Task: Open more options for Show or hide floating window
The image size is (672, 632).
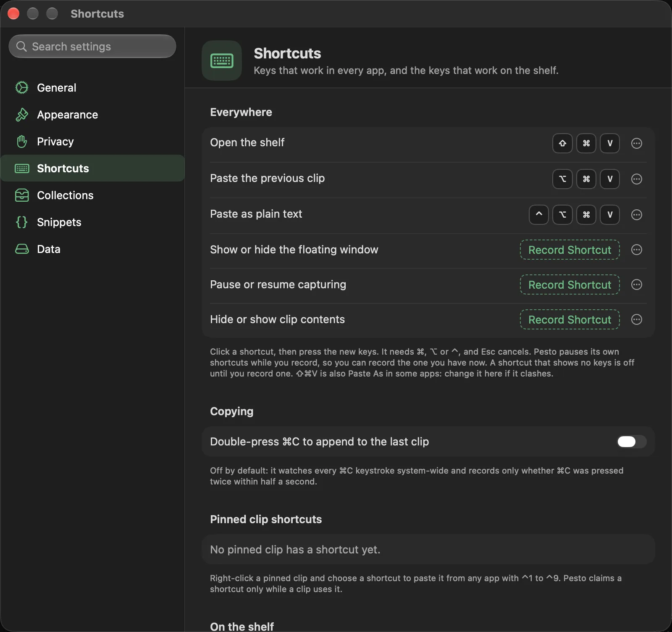Action: [637, 250]
